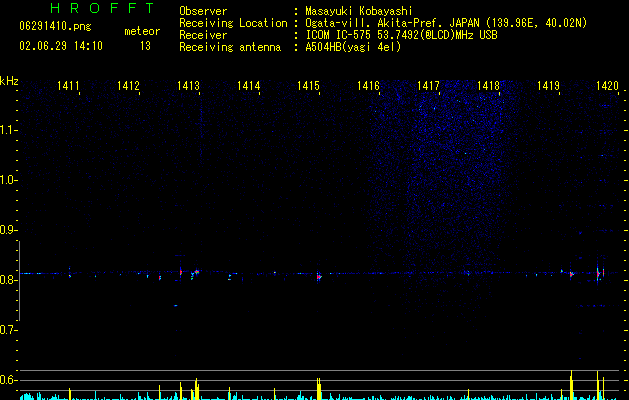
Task: Click the HROFFT title text
Action: click(102, 8)
